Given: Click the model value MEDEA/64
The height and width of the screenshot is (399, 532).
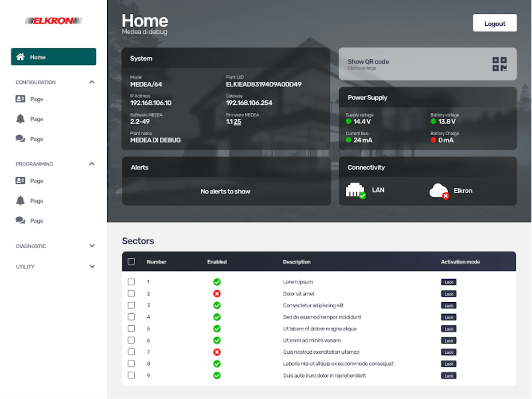Looking at the screenshot, I should pyautogui.click(x=146, y=84).
